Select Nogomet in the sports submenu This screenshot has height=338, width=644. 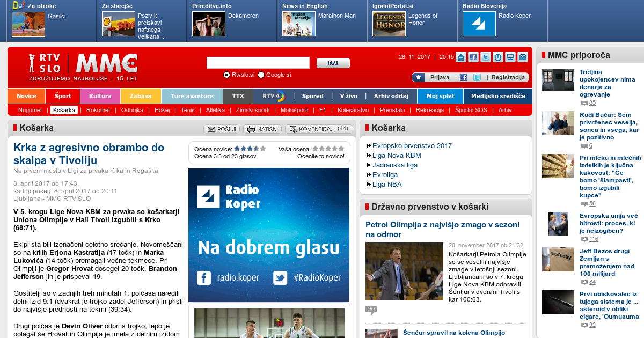coord(30,110)
